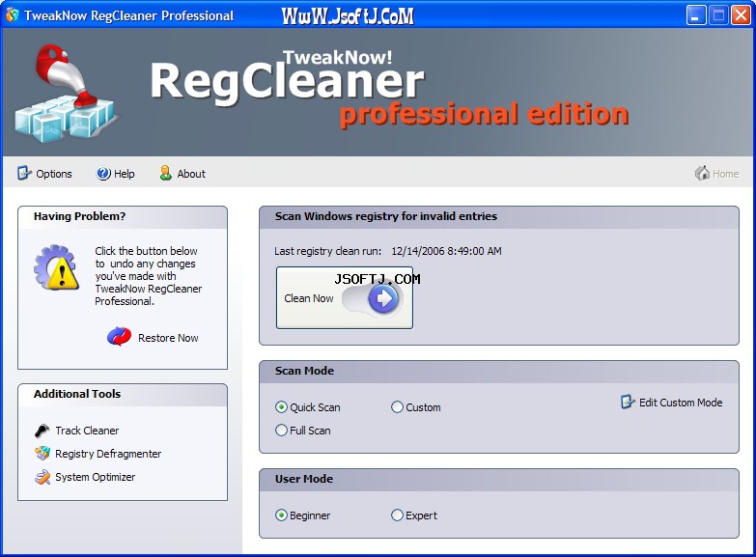Click the Additional Tools heading
Screen dimensions: 756x557
coord(77,394)
